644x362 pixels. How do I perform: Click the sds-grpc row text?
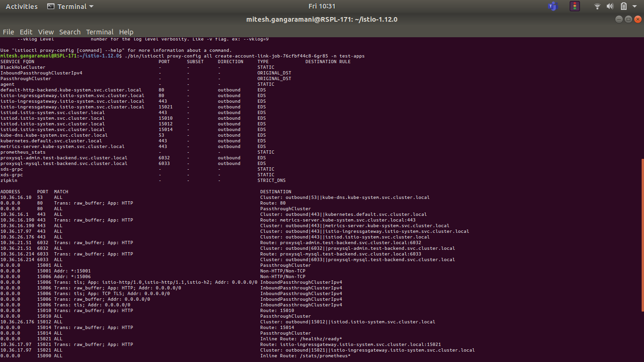pos(12,169)
